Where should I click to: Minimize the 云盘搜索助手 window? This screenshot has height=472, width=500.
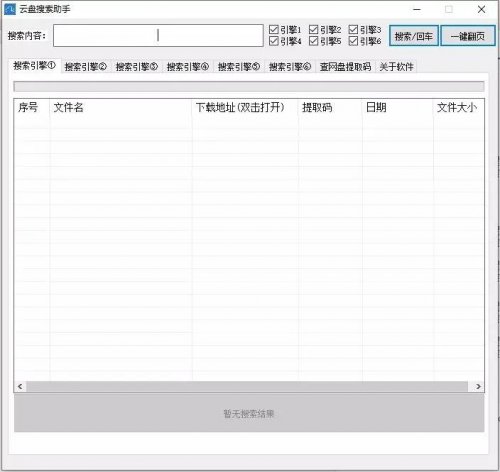coord(417,9)
